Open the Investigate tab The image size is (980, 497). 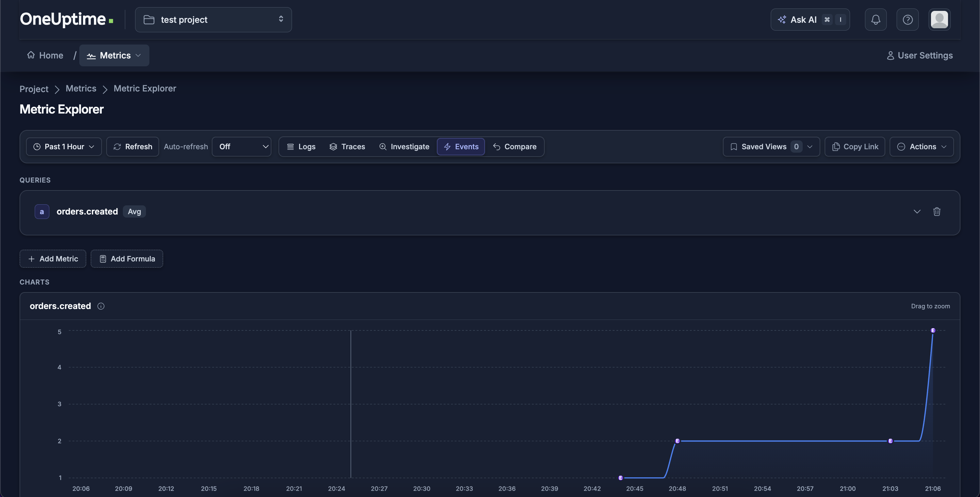(404, 147)
